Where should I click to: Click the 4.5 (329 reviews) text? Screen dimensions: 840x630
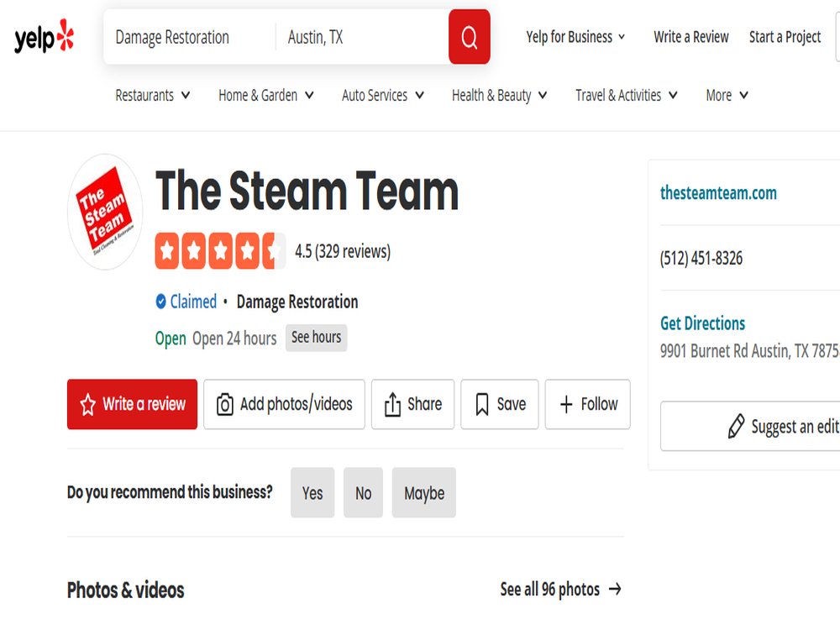coord(343,251)
